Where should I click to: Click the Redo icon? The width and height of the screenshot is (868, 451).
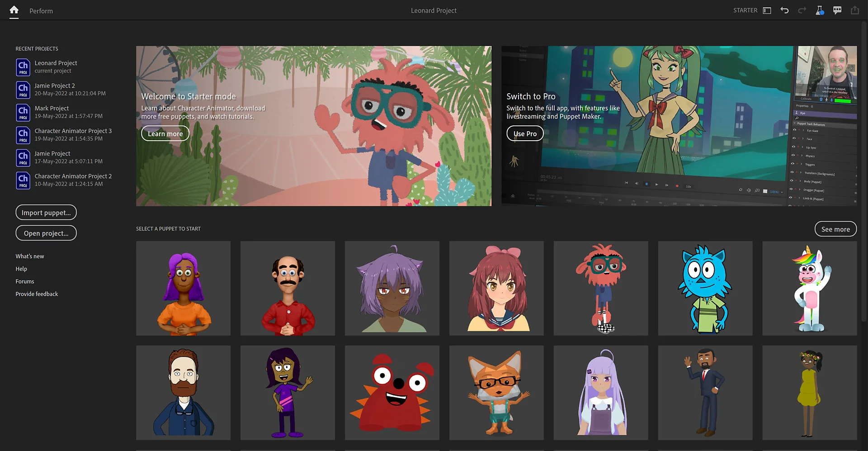click(802, 10)
